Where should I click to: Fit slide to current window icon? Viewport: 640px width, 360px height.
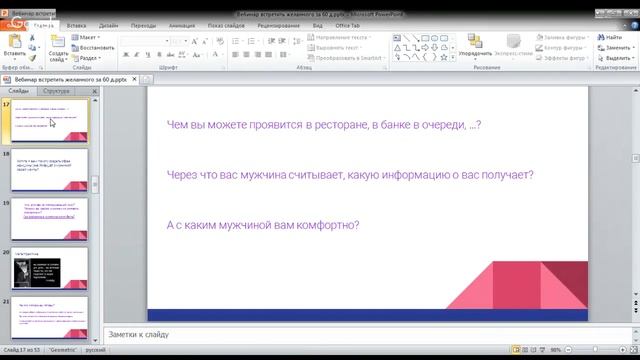[634, 350]
